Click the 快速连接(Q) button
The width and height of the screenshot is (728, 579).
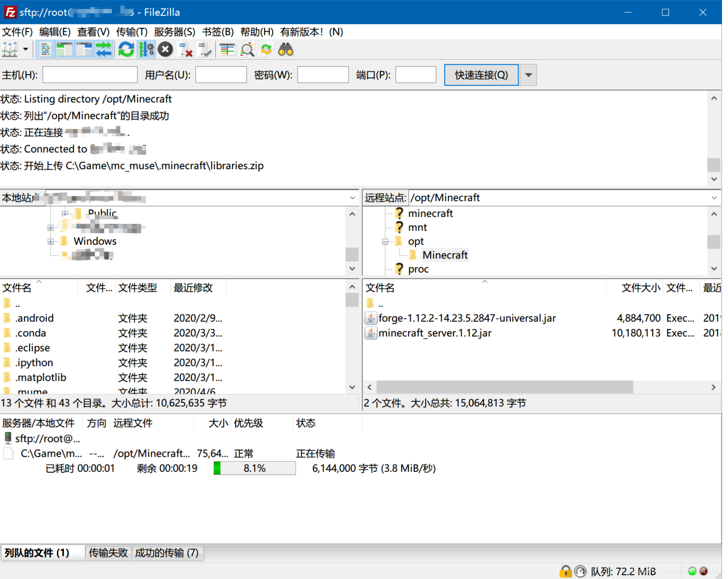(481, 75)
